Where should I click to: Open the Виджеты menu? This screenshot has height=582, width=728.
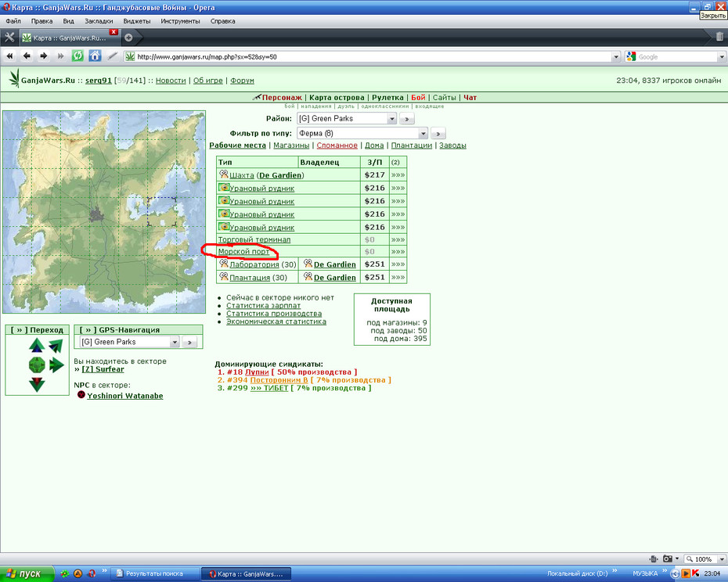[x=136, y=21]
